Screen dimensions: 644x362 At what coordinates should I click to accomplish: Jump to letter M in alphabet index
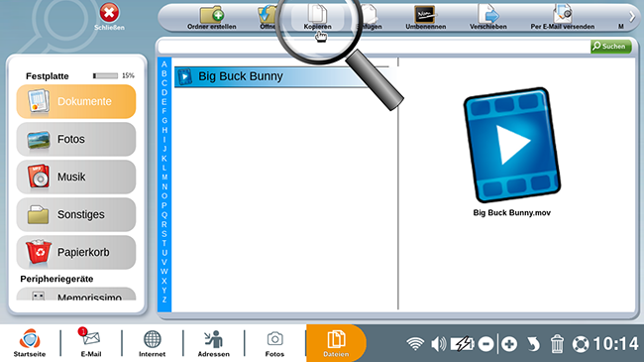164,178
